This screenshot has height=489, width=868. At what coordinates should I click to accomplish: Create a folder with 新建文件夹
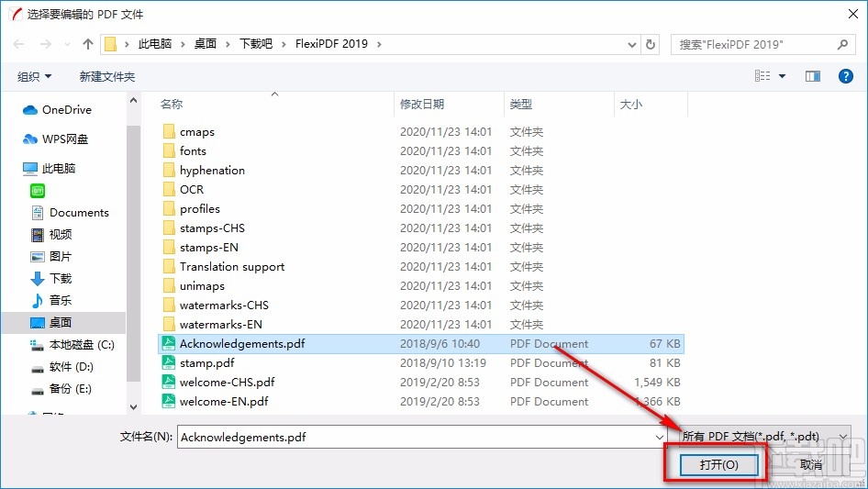click(106, 76)
